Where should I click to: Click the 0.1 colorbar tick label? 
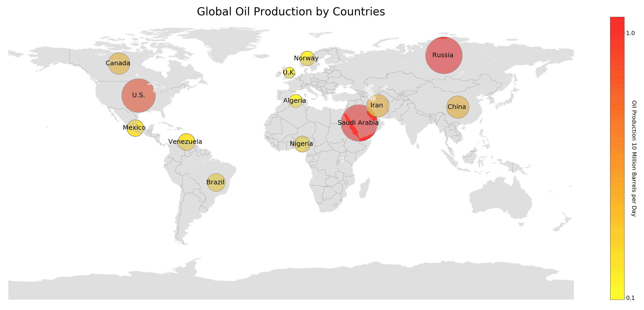(x=630, y=298)
